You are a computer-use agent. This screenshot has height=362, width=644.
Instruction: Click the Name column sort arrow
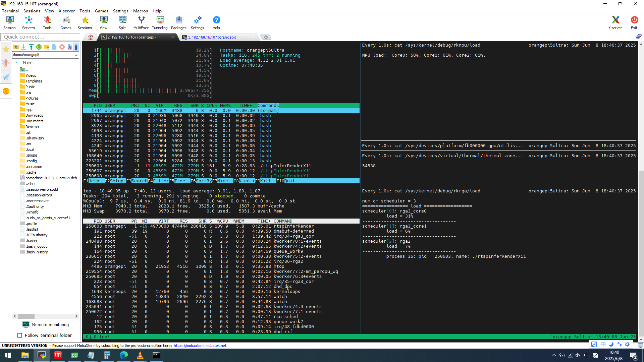tap(17, 63)
